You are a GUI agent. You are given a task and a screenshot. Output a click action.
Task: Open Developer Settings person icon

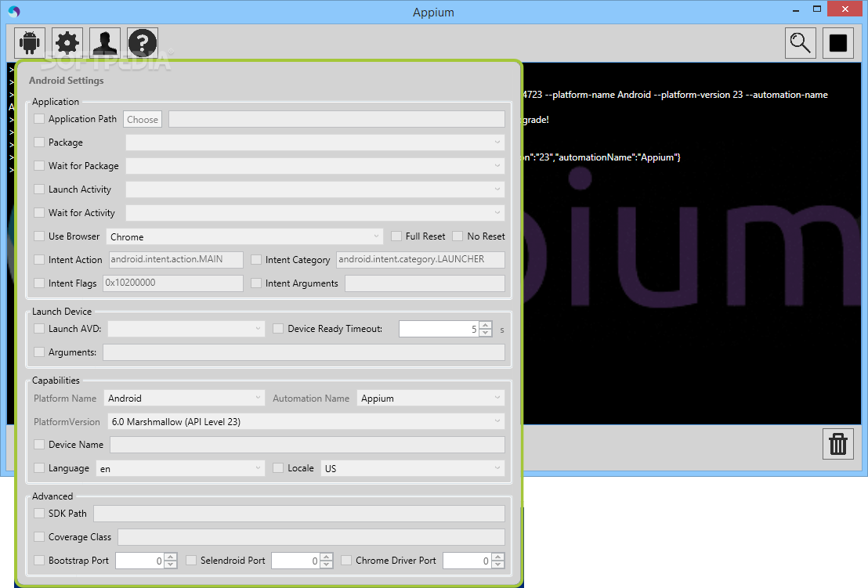[x=105, y=42]
